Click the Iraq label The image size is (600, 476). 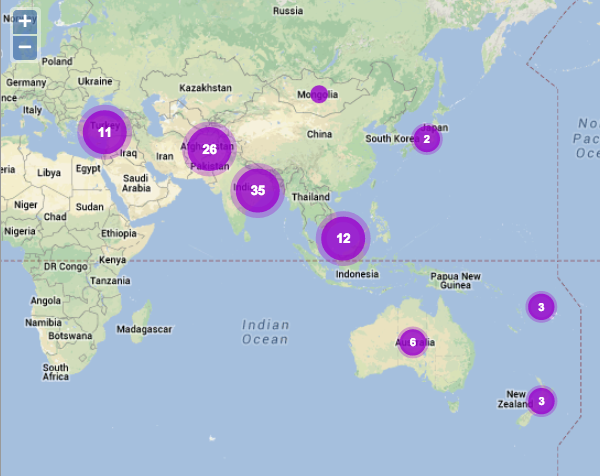[129, 153]
